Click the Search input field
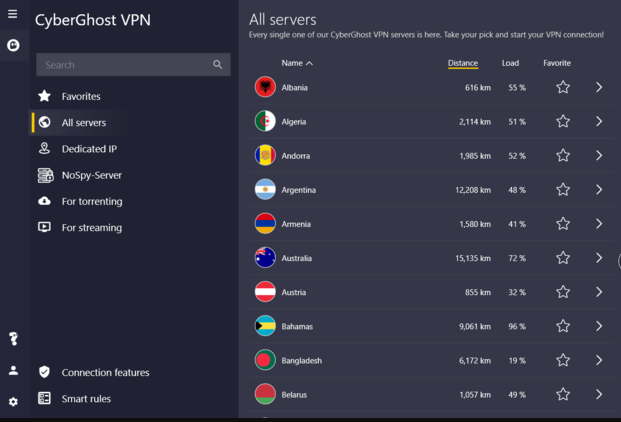621x422 pixels. point(125,65)
